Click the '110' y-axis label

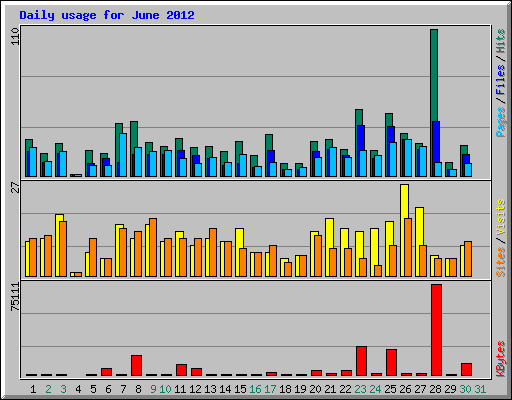coord(15,37)
